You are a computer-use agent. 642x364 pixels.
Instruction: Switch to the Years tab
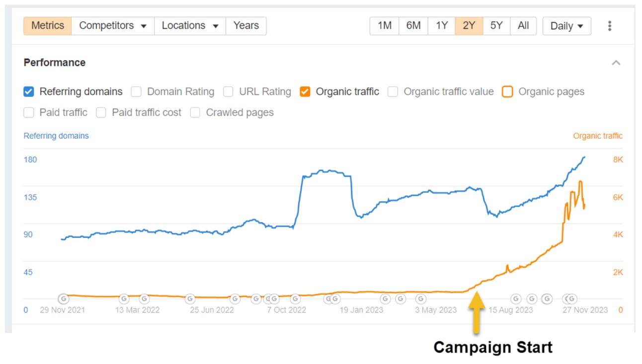(246, 26)
